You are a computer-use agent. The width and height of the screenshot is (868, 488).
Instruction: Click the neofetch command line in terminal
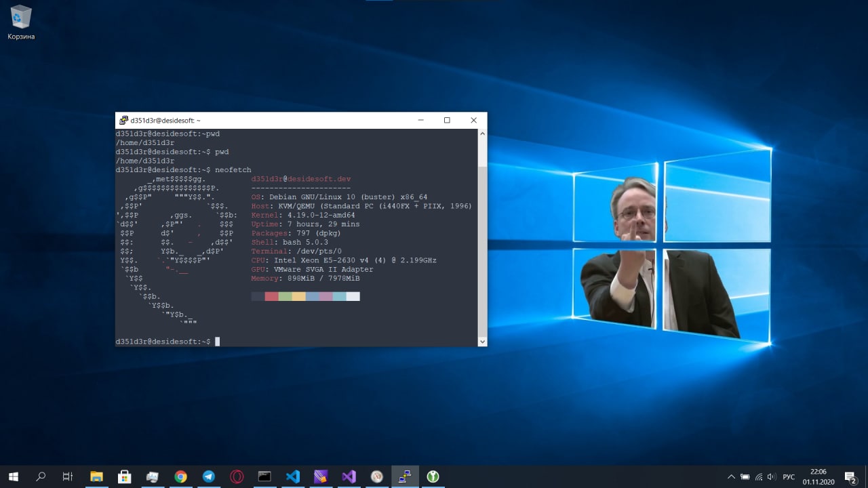click(184, 170)
